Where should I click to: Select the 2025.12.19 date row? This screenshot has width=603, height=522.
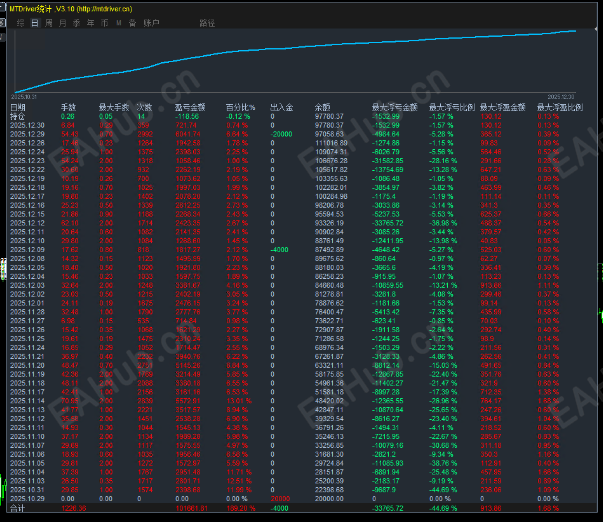coord(27,178)
